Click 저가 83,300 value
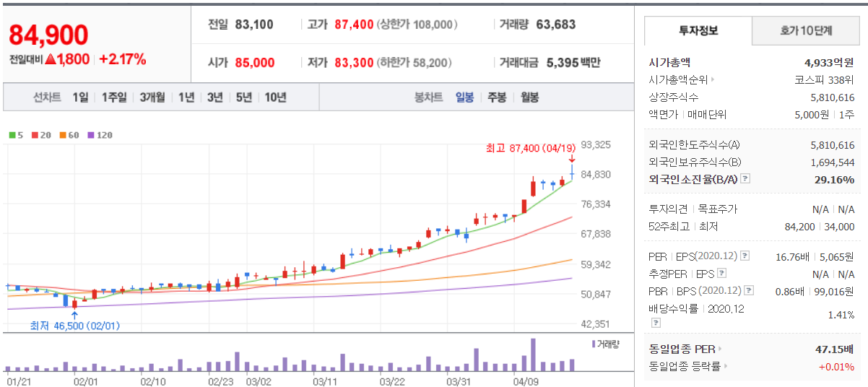Image resolution: width=868 pixels, height=387 pixels. (354, 63)
